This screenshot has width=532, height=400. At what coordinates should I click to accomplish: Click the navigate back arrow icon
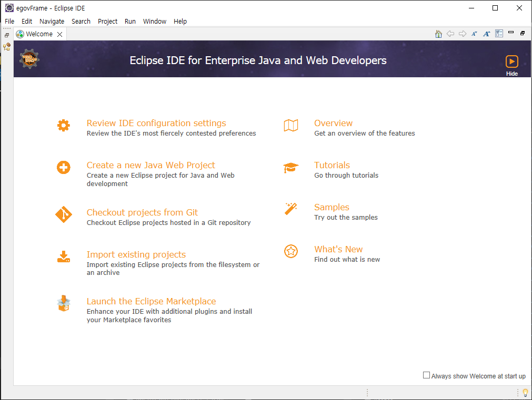[450, 34]
